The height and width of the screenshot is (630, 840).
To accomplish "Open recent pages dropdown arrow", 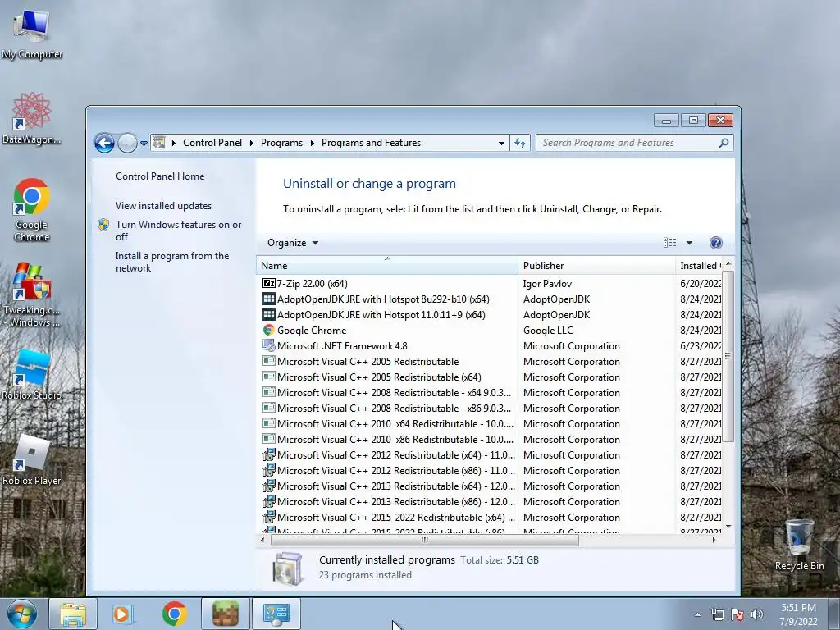I will [144, 144].
